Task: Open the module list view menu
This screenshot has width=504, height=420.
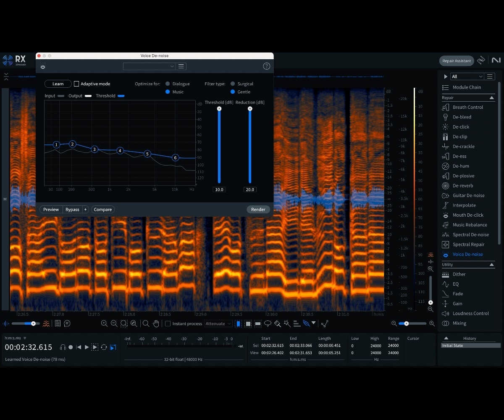Action: pos(490,76)
